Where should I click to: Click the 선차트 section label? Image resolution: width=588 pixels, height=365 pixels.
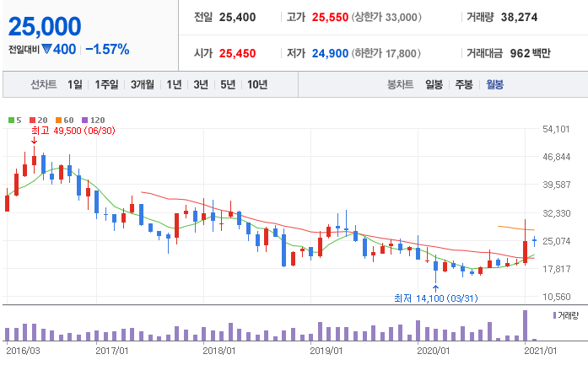coord(44,84)
